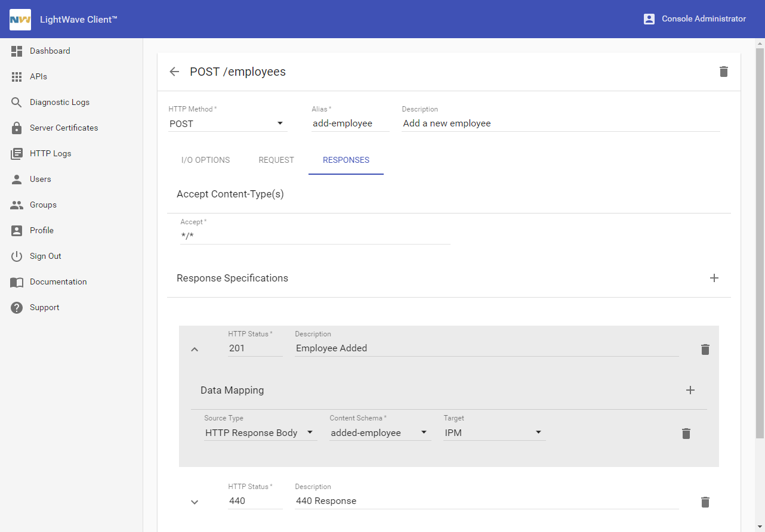Open Diagnostic Logs in the sidebar

pyautogui.click(x=59, y=102)
